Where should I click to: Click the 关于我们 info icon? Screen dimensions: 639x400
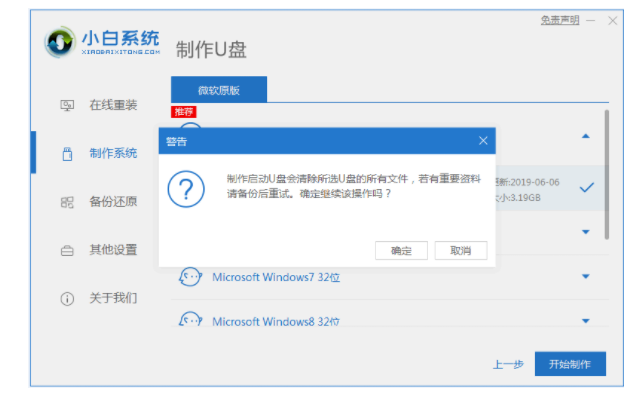(68, 298)
